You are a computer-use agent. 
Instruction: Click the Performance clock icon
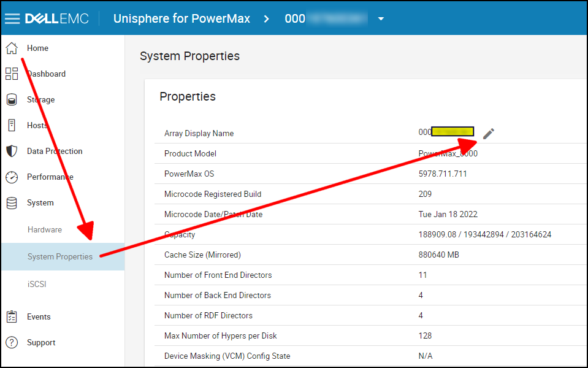11,177
